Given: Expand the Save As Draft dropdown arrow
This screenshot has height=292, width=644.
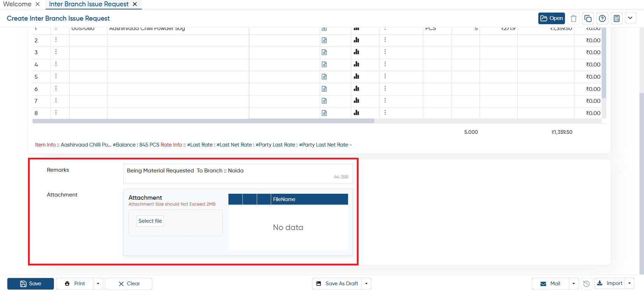Looking at the screenshot, I should pyautogui.click(x=366, y=284).
